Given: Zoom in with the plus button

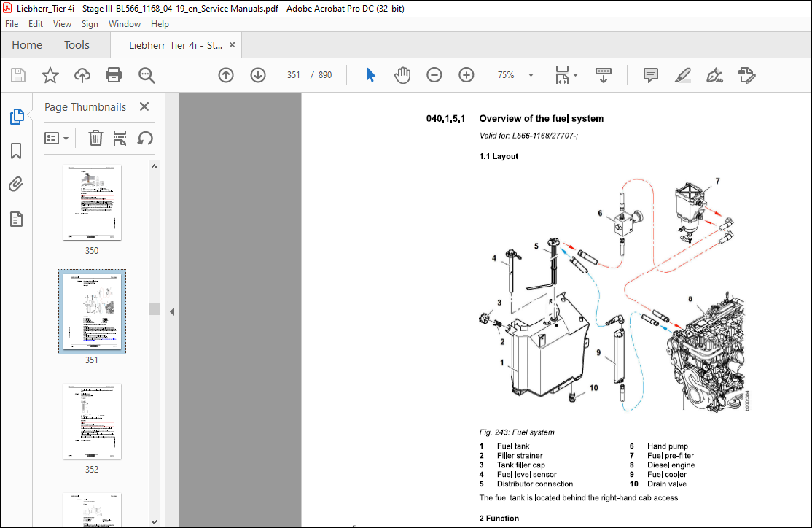Looking at the screenshot, I should 466,75.
